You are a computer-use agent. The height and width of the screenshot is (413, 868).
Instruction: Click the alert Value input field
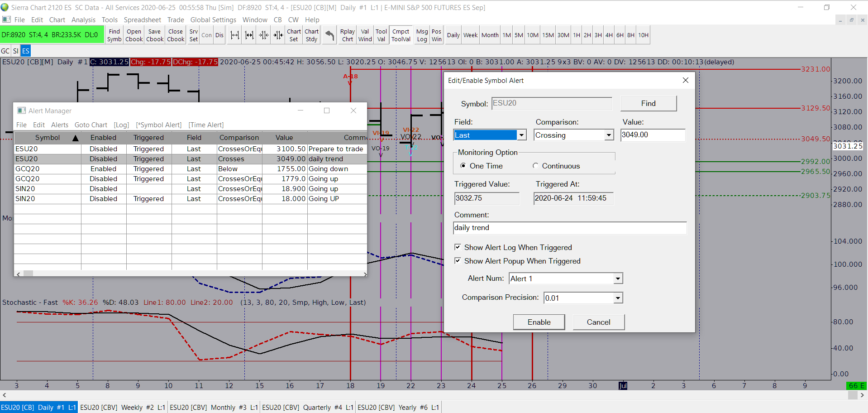click(x=652, y=135)
